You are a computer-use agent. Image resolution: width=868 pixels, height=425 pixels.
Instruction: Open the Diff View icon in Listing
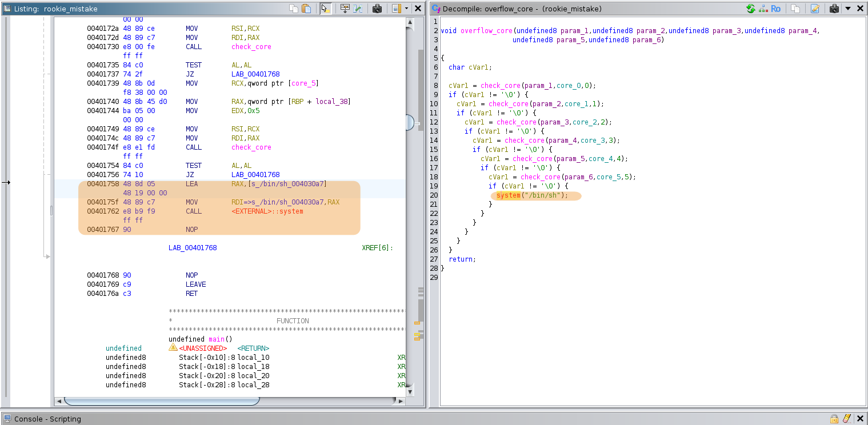pos(358,9)
